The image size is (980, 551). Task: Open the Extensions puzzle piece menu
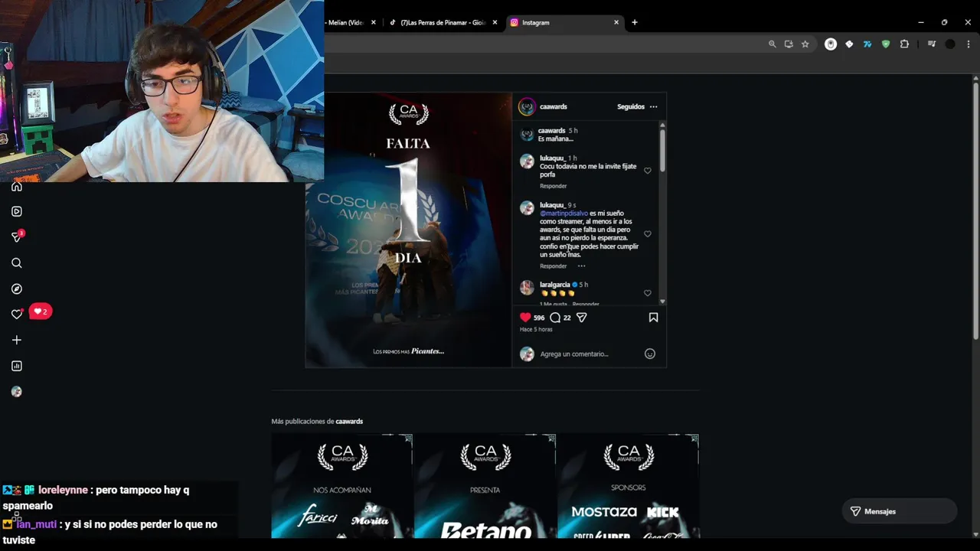pos(904,44)
